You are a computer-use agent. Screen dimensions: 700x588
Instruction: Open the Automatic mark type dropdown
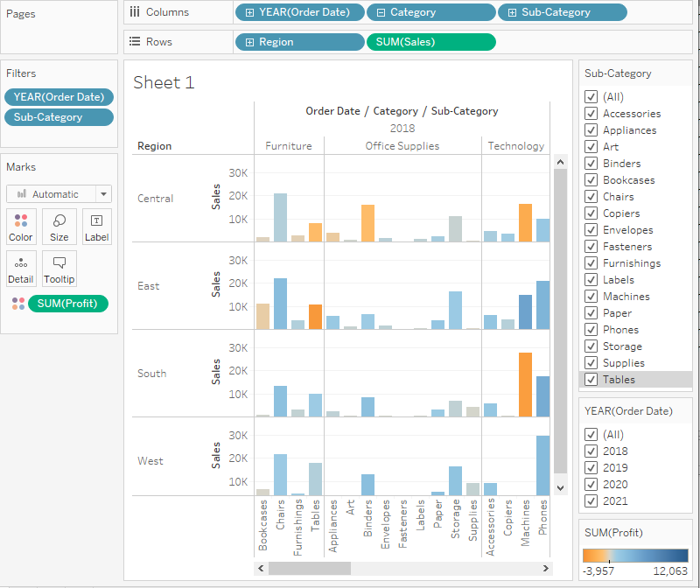pyautogui.click(x=59, y=194)
